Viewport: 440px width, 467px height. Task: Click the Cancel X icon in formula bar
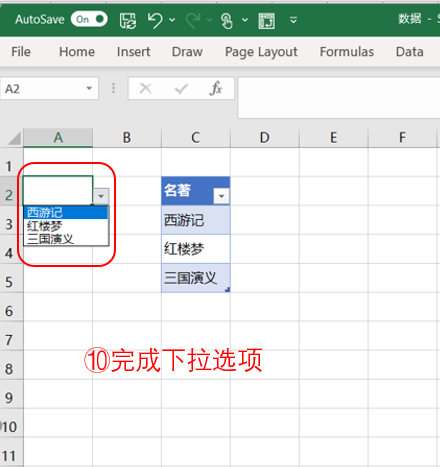tap(146, 88)
